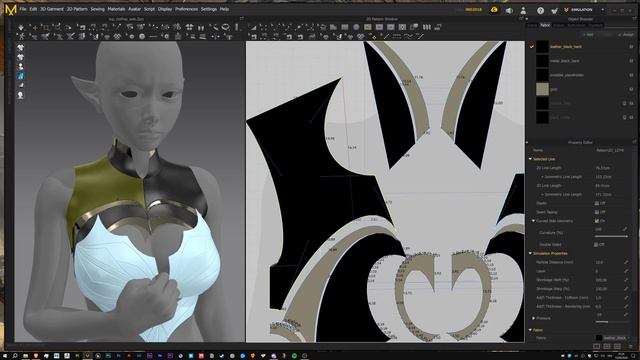Open the megaphone announcements icon

(509, 10)
